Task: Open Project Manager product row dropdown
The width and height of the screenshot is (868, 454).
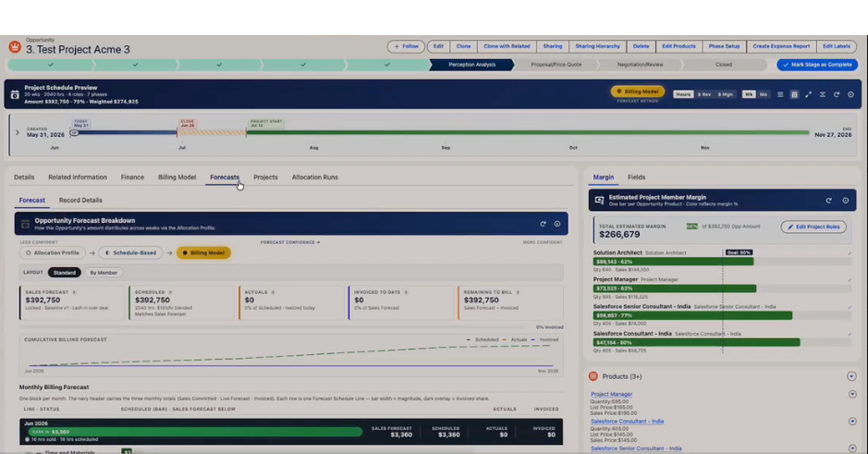Action: [x=852, y=394]
